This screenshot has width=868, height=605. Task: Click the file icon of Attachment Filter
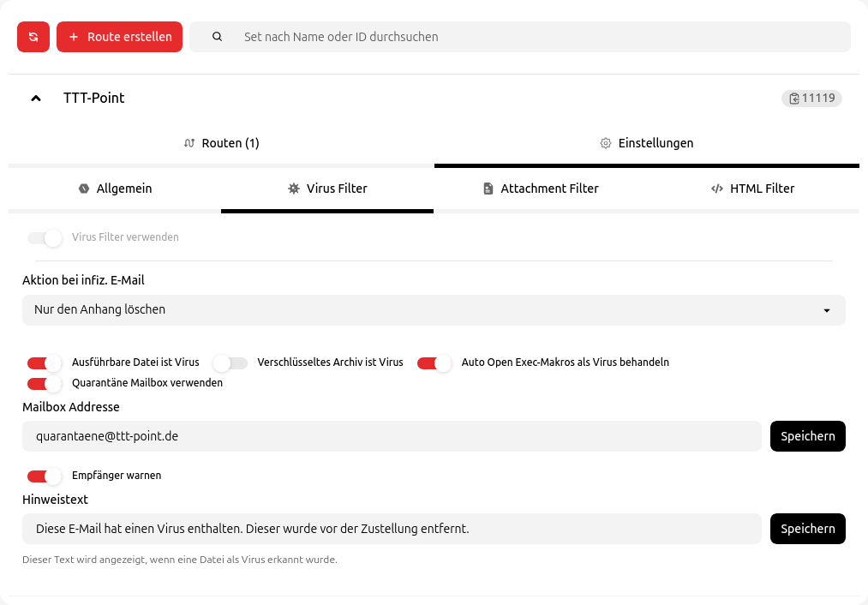pyautogui.click(x=488, y=189)
